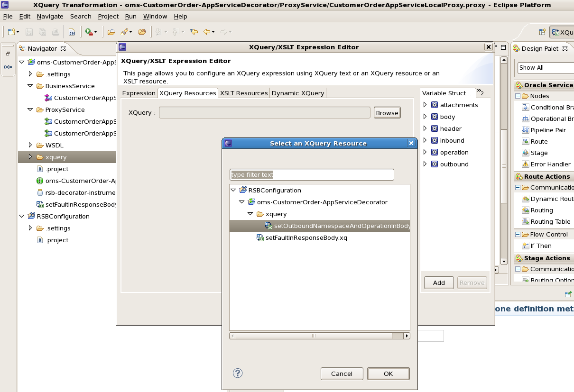Open the Navigate menu

pos(50,16)
